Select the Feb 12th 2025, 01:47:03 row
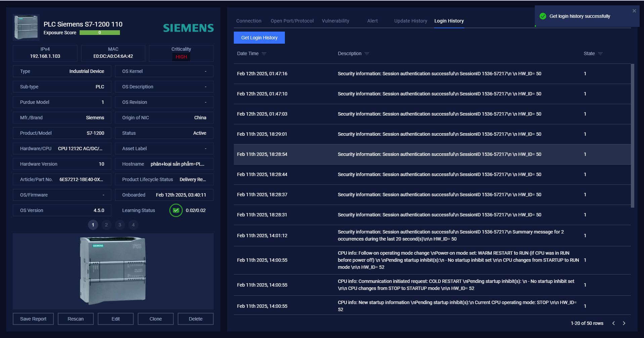Screen dimensions: 644x338 (432, 114)
